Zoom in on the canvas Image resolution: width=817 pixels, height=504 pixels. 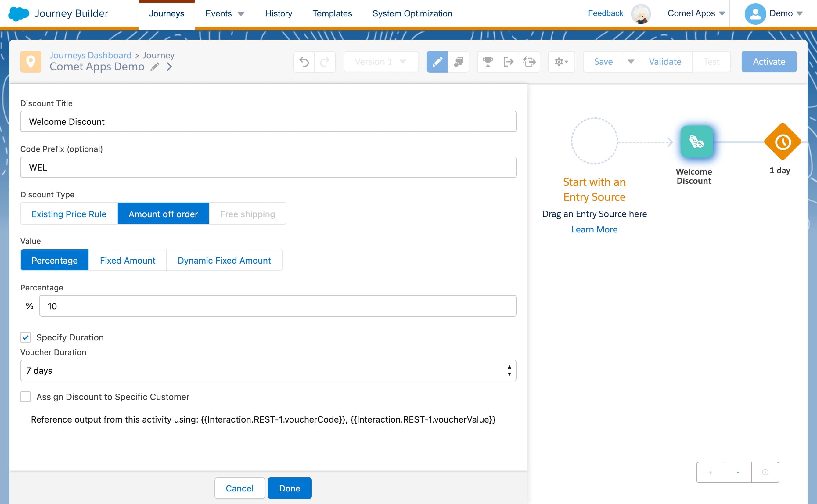click(710, 472)
